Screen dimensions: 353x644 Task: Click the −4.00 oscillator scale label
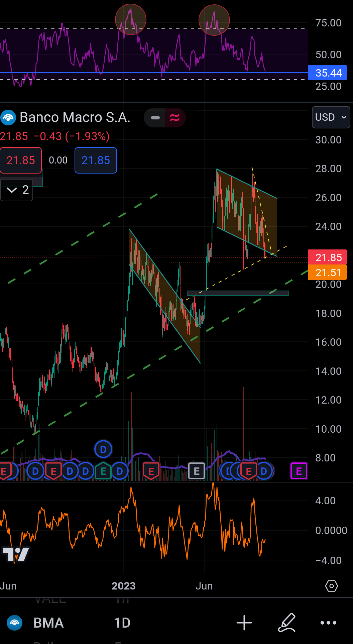[328, 560]
